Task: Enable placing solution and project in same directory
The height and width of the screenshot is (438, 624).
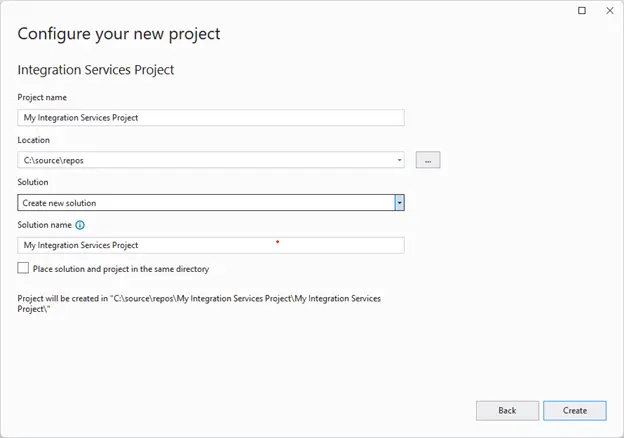Action: 23,268
